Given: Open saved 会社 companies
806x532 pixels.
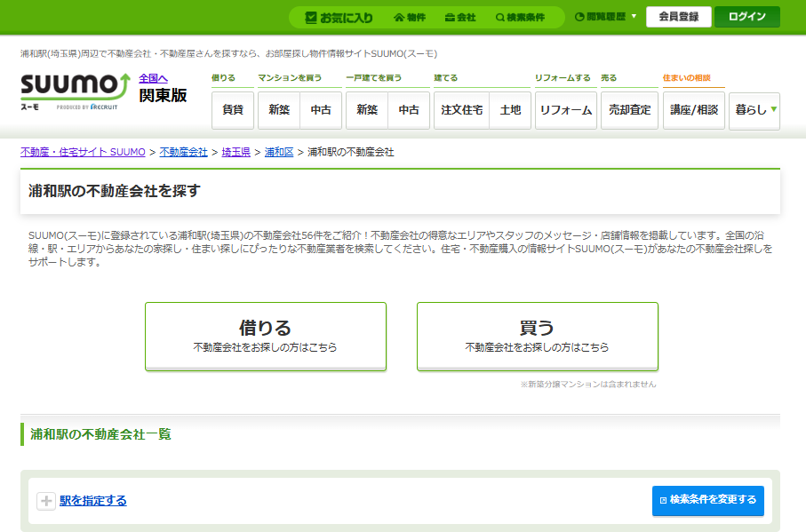Looking at the screenshot, I should pos(460,18).
